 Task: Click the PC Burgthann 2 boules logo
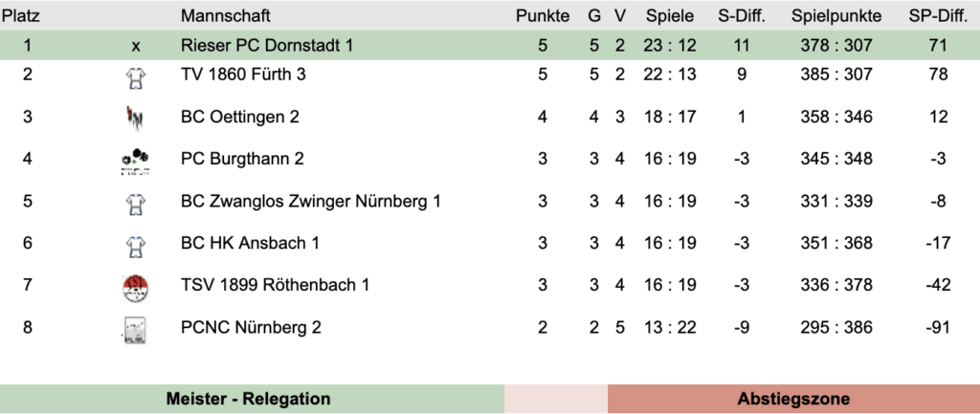(135, 160)
